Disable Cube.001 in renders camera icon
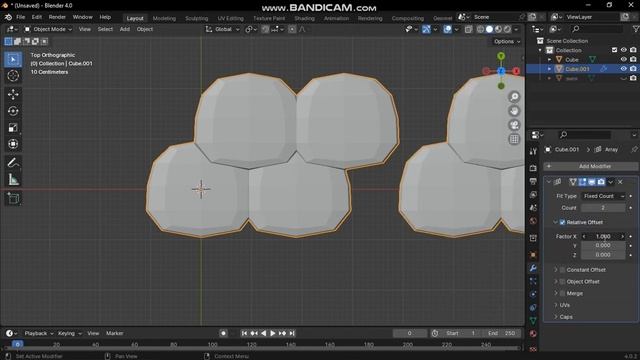The image size is (640, 360). (x=633, y=69)
